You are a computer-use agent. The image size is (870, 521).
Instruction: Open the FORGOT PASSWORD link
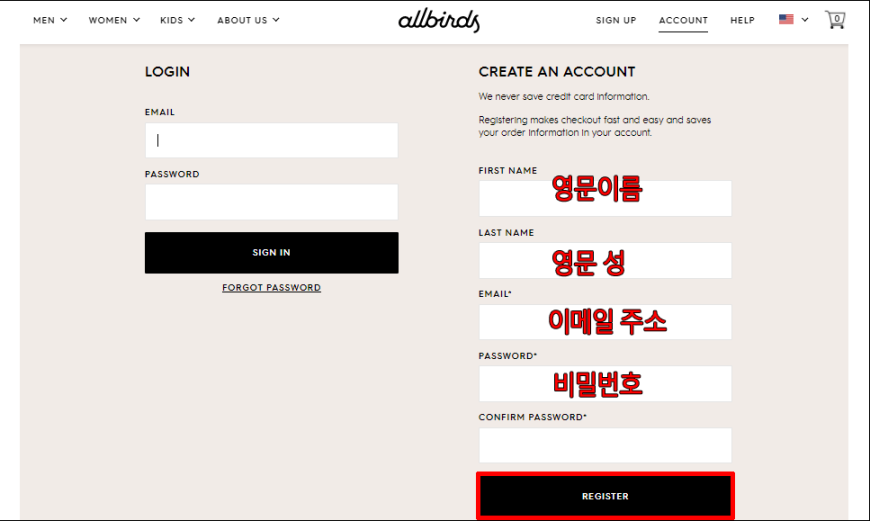271,287
